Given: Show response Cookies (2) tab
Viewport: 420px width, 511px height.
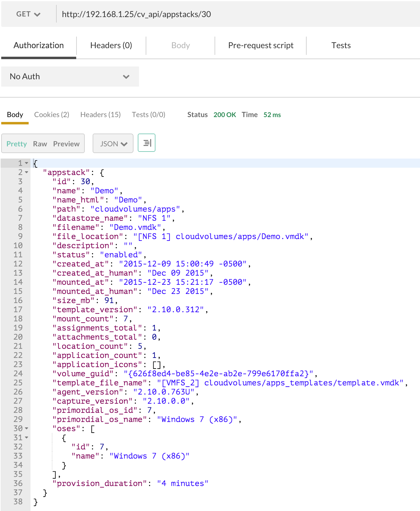Looking at the screenshot, I should 52,115.
